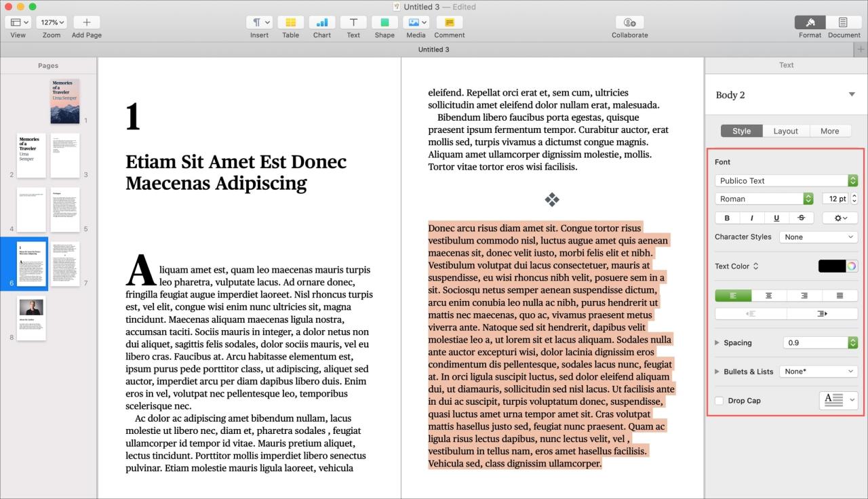Click the Untitled 3 window title
Viewport: 868px width, 499px height.
pyautogui.click(x=421, y=7)
